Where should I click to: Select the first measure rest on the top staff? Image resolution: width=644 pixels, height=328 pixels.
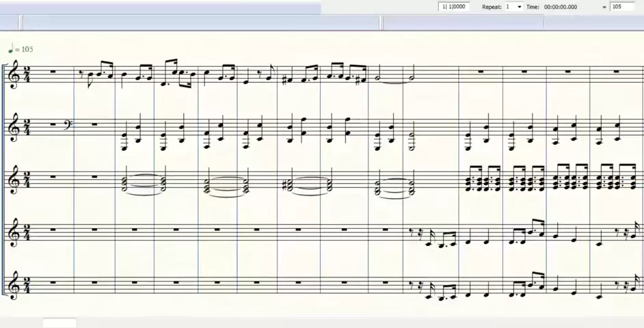coord(53,72)
